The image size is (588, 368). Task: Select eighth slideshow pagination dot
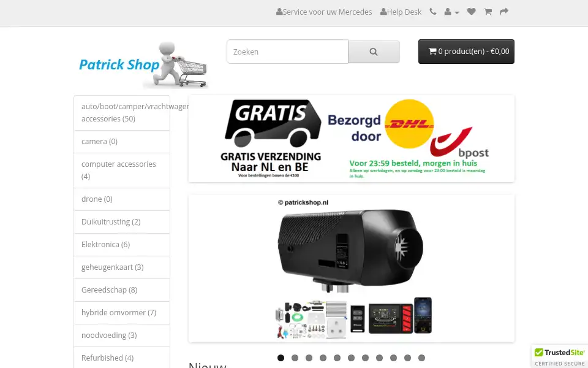[380, 358]
